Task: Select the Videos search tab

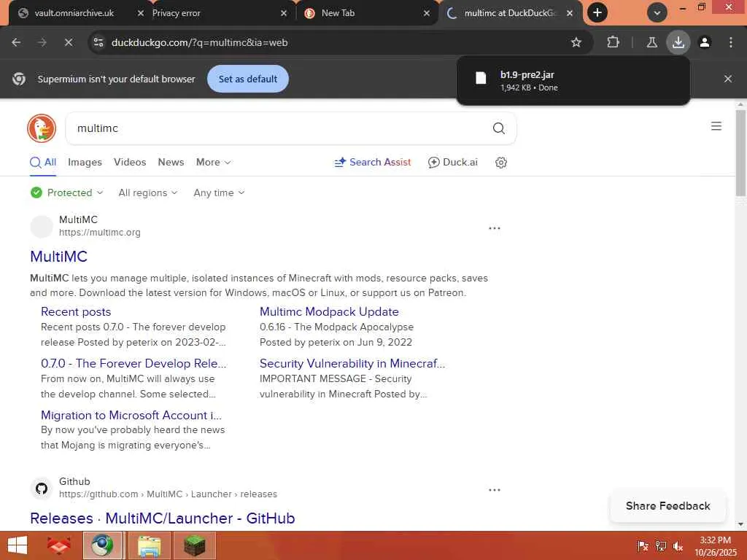Action: coord(130,162)
